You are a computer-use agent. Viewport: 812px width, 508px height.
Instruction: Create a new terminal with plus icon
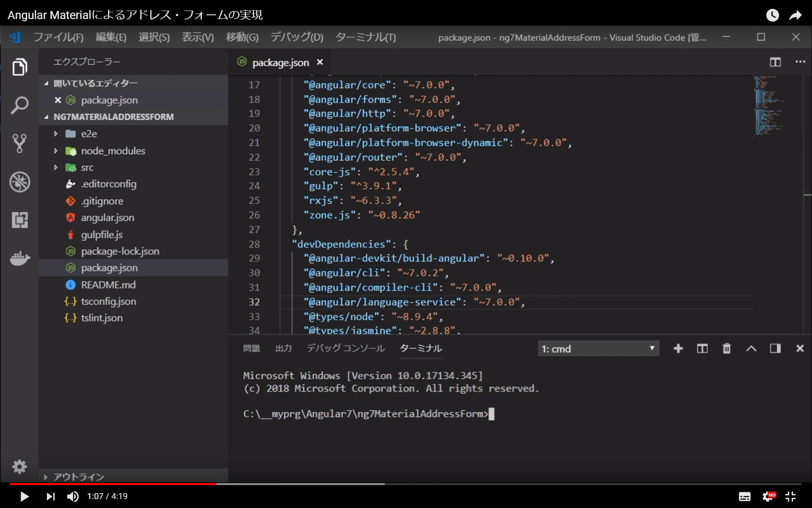click(x=678, y=348)
